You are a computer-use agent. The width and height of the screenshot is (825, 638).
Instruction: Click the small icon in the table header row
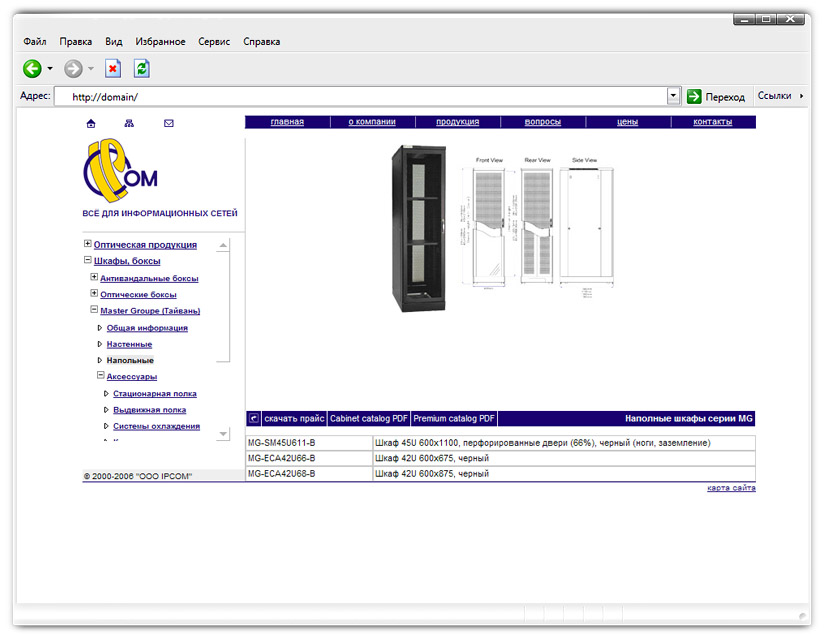point(253,417)
